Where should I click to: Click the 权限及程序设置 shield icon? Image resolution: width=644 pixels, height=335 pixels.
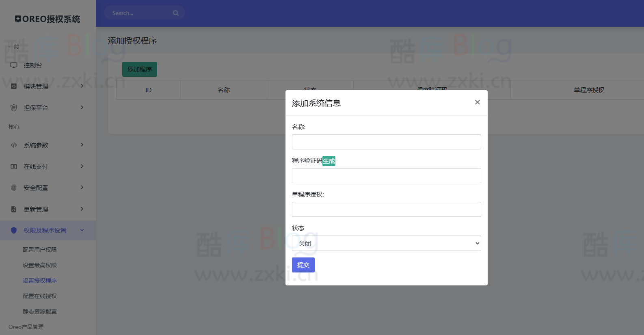click(x=14, y=230)
